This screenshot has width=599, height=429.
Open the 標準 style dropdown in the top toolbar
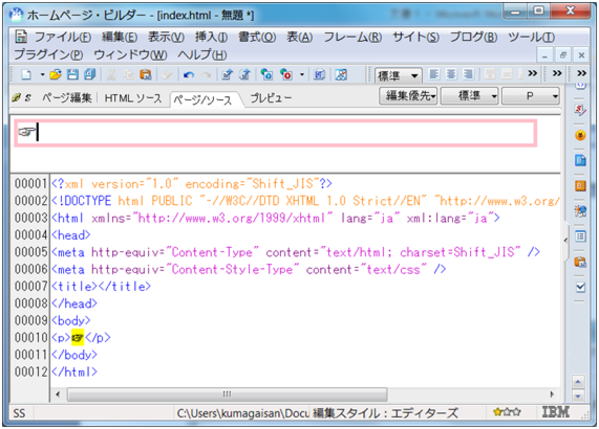398,76
